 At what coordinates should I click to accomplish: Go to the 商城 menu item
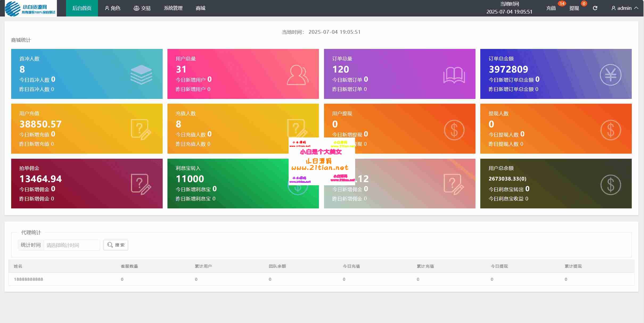point(200,8)
